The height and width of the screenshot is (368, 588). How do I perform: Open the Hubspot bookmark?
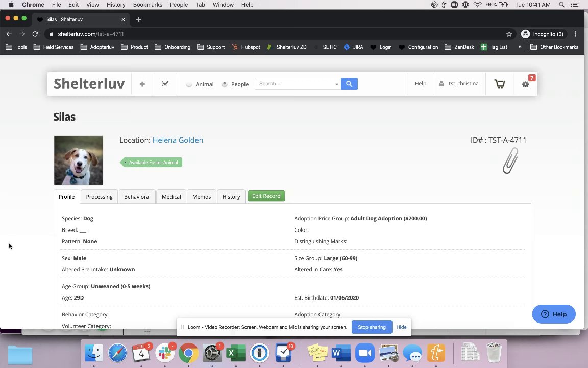246,47
